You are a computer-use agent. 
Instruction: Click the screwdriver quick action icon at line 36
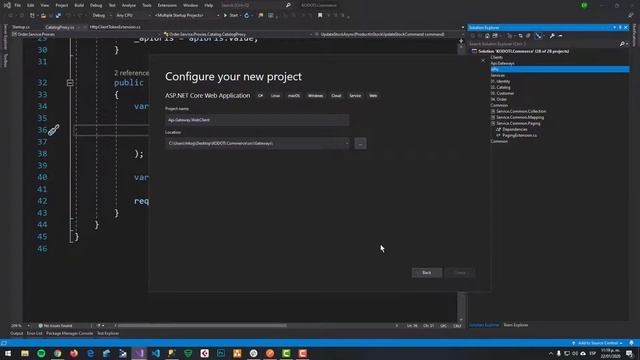coord(54,130)
